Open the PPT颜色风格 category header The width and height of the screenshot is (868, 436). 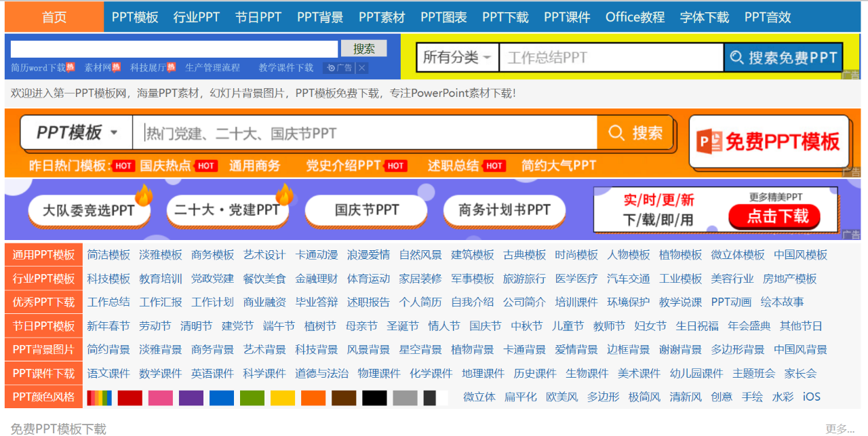43,397
